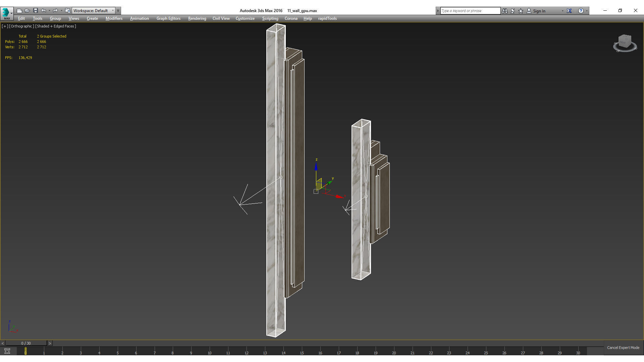644x362 pixels.
Task: Click Sign In link
Action: coord(539,11)
